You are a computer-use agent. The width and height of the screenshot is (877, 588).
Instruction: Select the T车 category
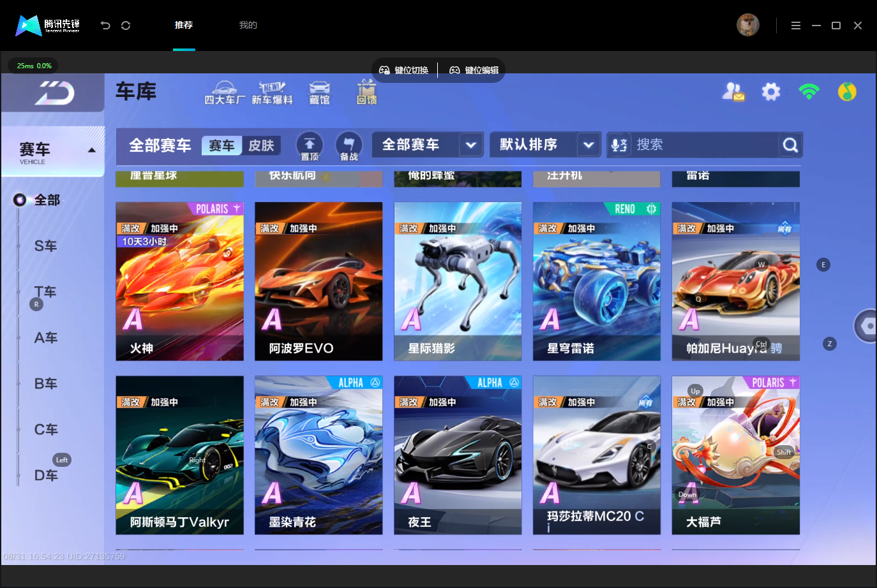tap(45, 292)
